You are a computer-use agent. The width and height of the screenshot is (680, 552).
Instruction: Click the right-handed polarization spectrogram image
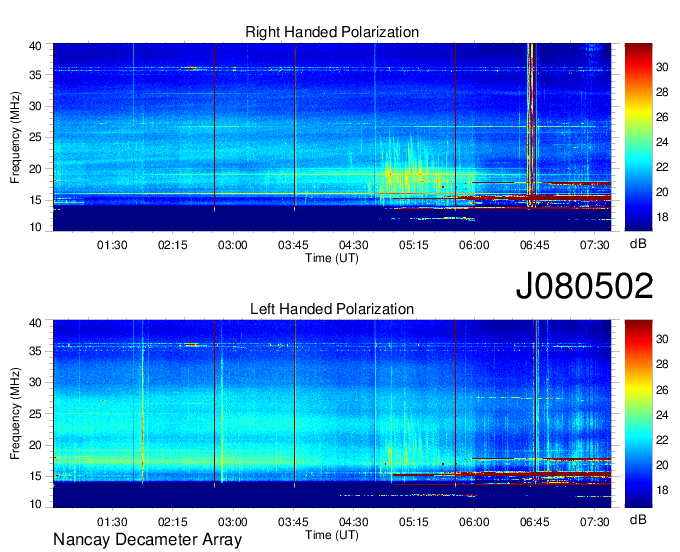pyautogui.click(x=332, y=137)
